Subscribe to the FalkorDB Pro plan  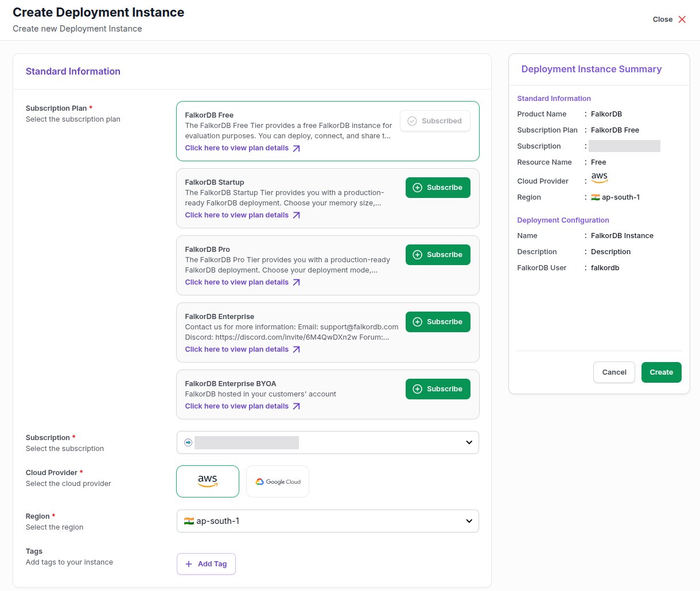click(438, 255)
